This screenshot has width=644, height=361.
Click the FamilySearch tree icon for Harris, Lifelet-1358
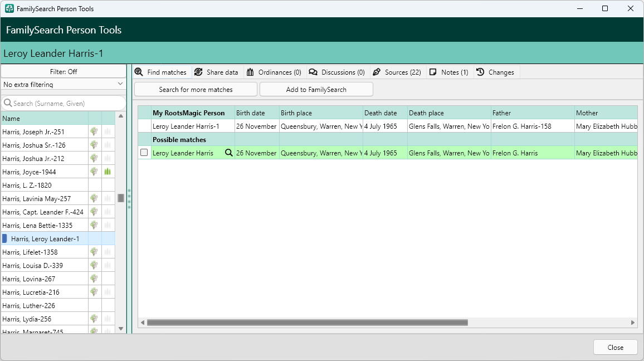coord(95,252)
